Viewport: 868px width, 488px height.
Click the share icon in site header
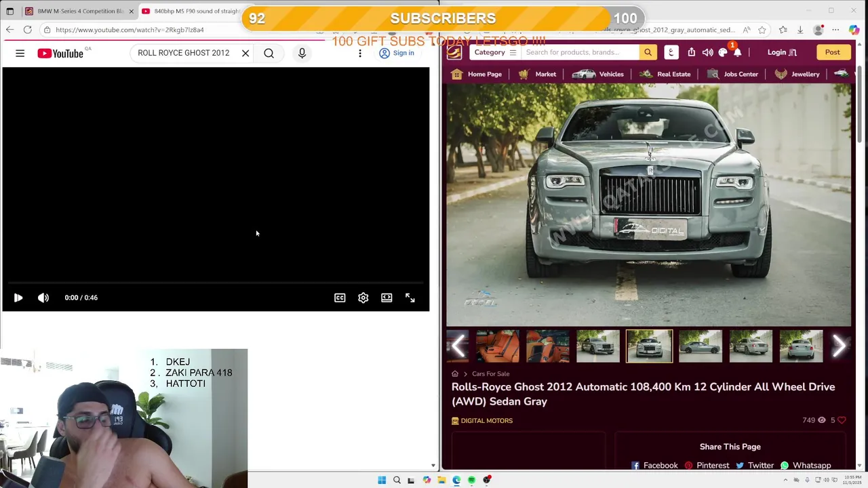pyautogui.click(x=691, y=52)
